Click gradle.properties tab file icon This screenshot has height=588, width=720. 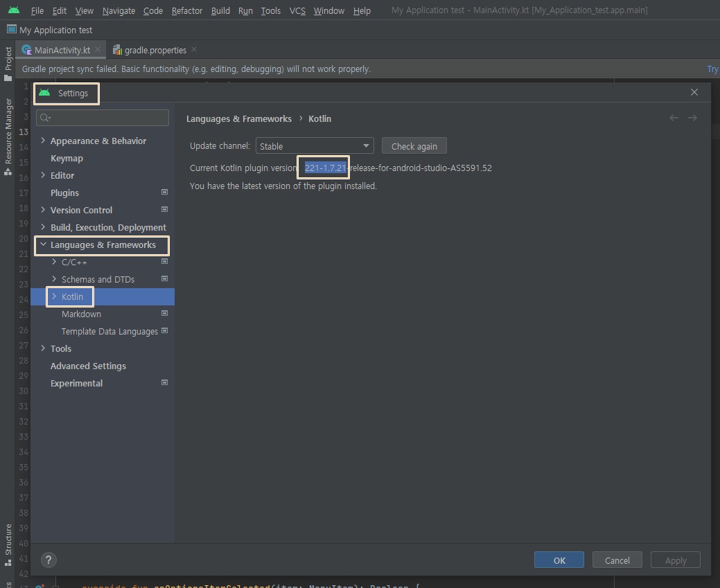(x=117, y=50)
